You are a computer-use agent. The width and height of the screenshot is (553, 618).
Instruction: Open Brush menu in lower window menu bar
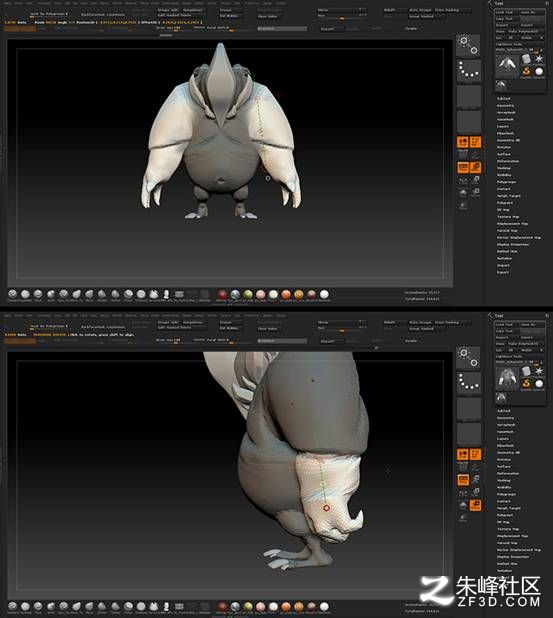click(x=19, y=315)
